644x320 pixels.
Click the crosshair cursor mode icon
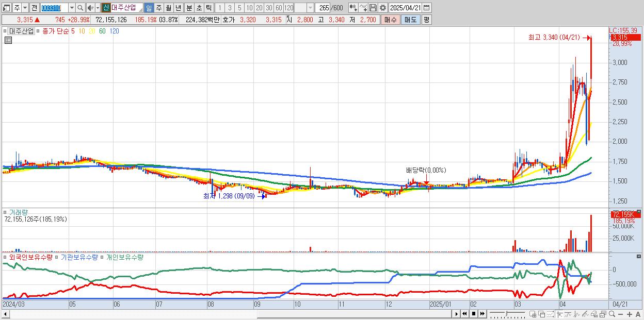tap(560, 314)
